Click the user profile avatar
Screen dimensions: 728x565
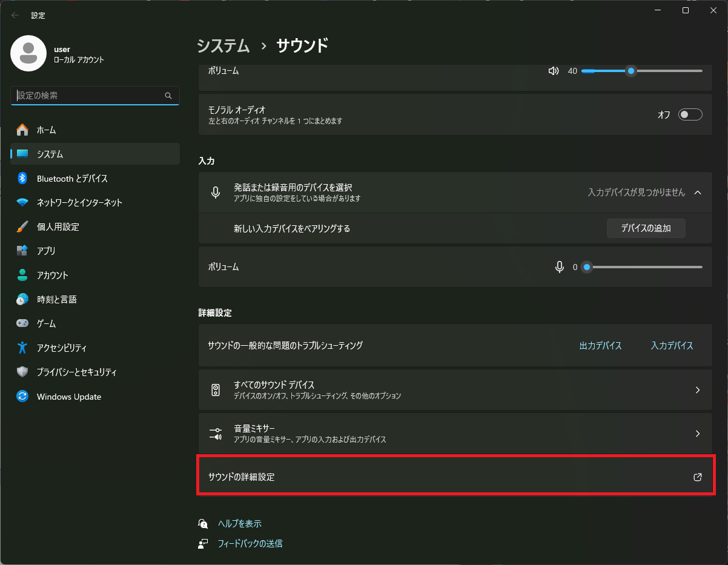coord(28,53)
